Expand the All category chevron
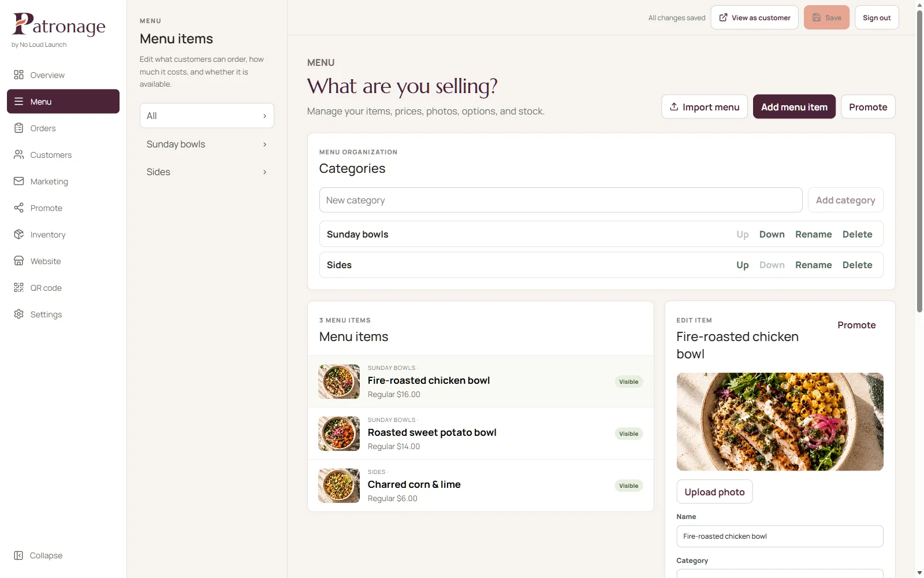Viewport: 924px width, 578px height. coord(264,116)
